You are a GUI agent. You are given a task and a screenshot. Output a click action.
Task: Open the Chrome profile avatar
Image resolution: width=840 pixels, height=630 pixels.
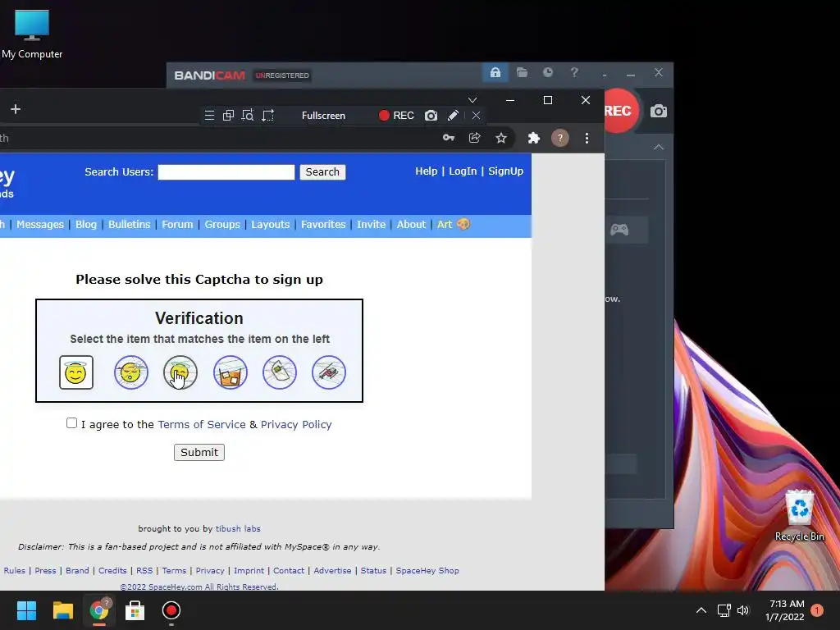[x=559, y=138]
